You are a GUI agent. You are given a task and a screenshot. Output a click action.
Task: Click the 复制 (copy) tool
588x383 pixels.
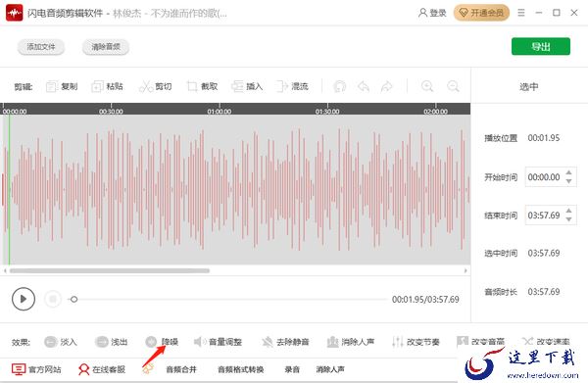point(62,86)
